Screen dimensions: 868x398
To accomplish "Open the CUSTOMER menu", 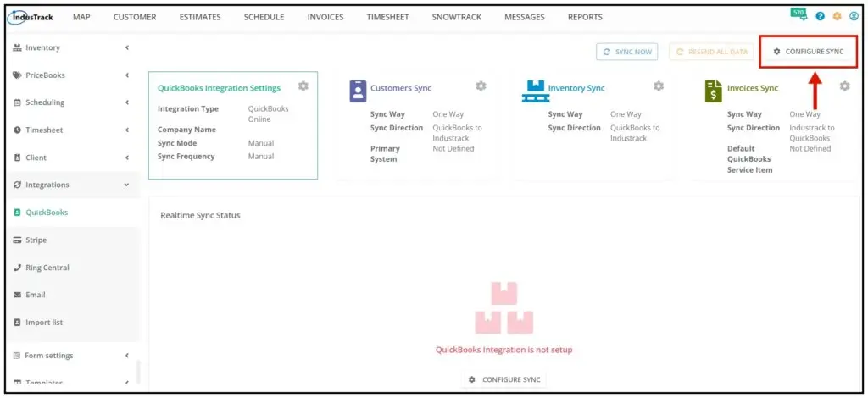I will [x=135, y=17].
